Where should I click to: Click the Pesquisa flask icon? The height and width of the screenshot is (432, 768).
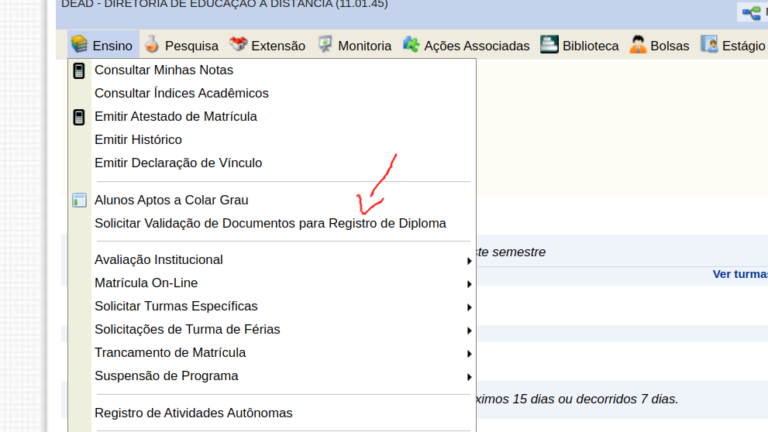[152, 44]
